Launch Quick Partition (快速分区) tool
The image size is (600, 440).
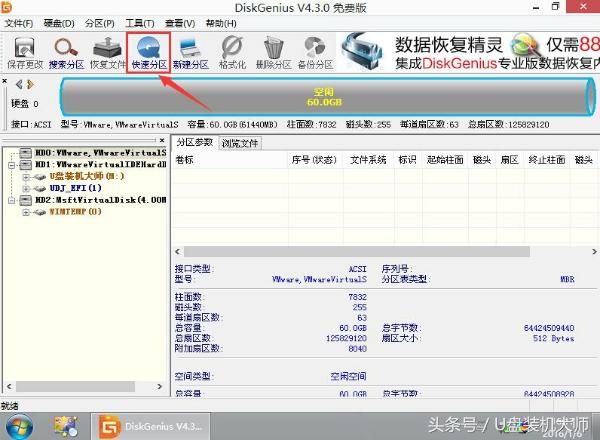(x=149, y=53)
